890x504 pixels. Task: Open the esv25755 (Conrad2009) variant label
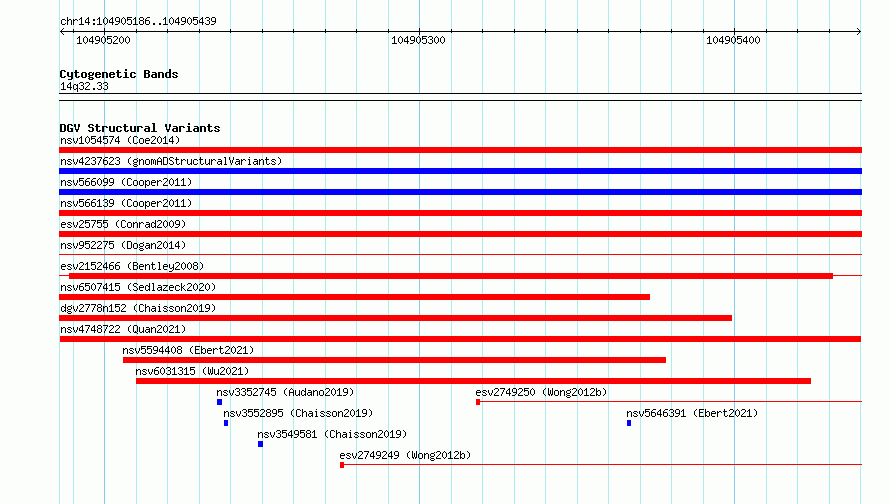(x=123, y=224)
